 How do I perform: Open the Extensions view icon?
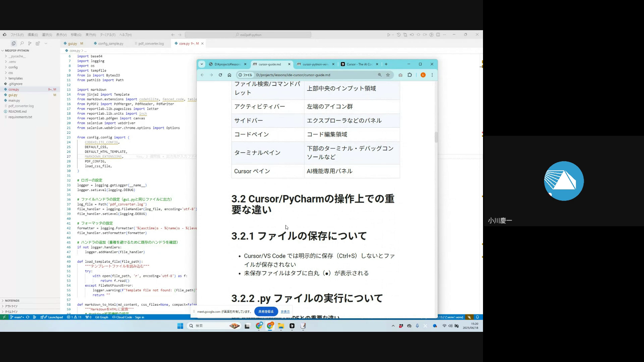38,43
